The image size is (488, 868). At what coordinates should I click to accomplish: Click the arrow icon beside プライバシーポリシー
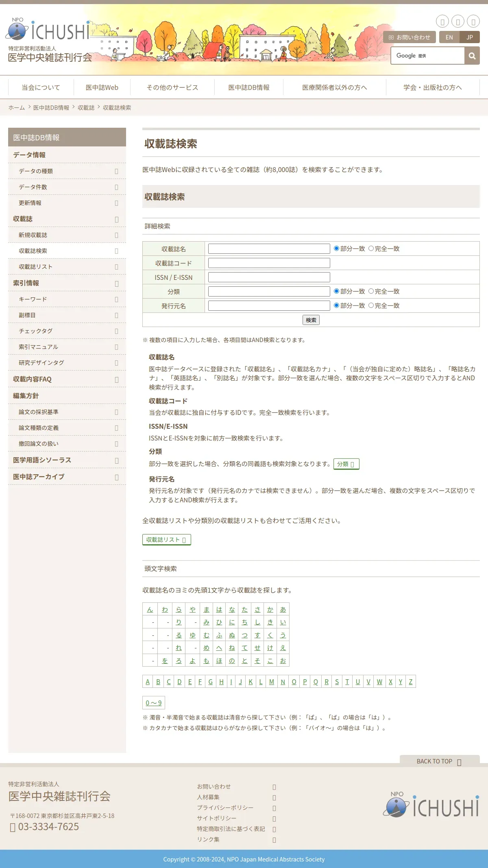point(274,808)
